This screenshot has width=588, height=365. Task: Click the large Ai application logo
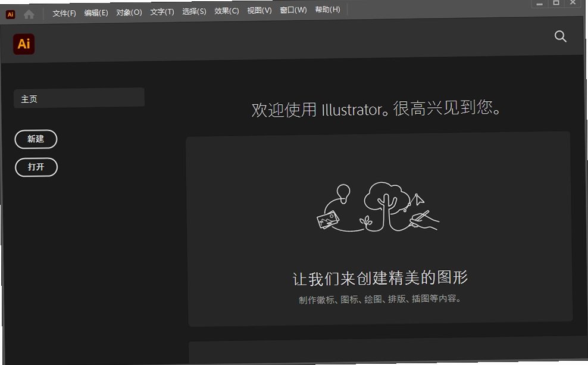24,44
